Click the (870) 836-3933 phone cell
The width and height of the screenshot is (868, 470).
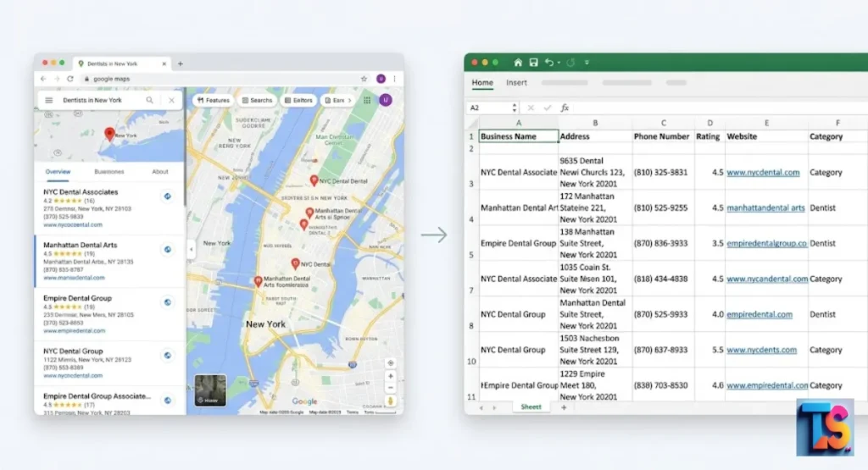click(663, 243)
